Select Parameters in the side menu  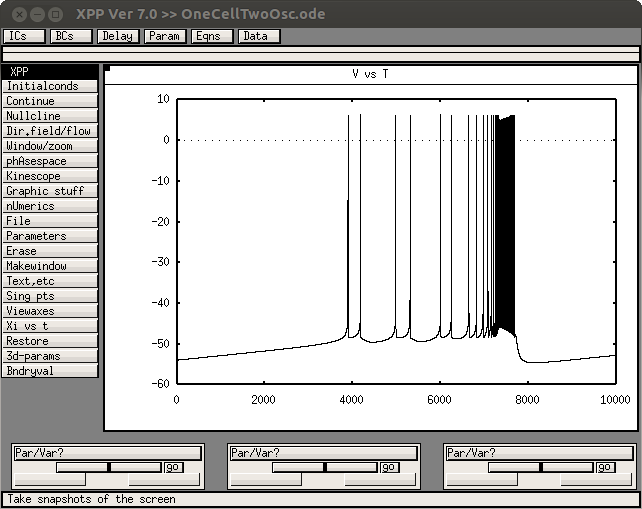50,236
